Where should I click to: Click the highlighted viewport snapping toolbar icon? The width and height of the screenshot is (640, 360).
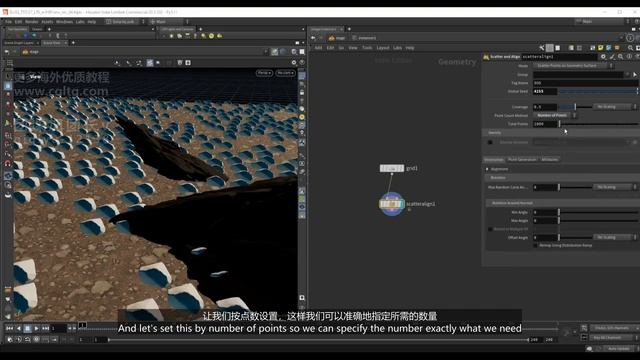coord(150,62)
